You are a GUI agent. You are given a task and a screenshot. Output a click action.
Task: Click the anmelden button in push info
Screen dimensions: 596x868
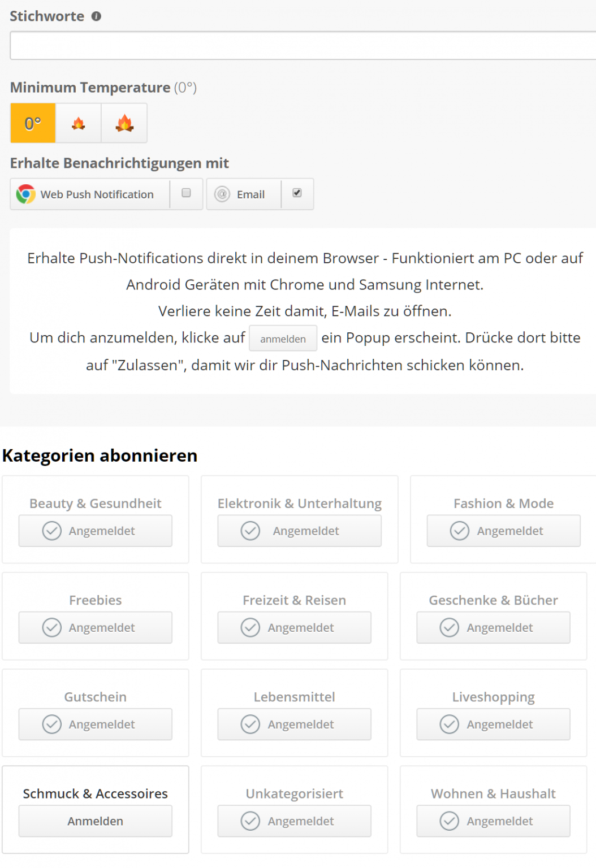point(283,338)
